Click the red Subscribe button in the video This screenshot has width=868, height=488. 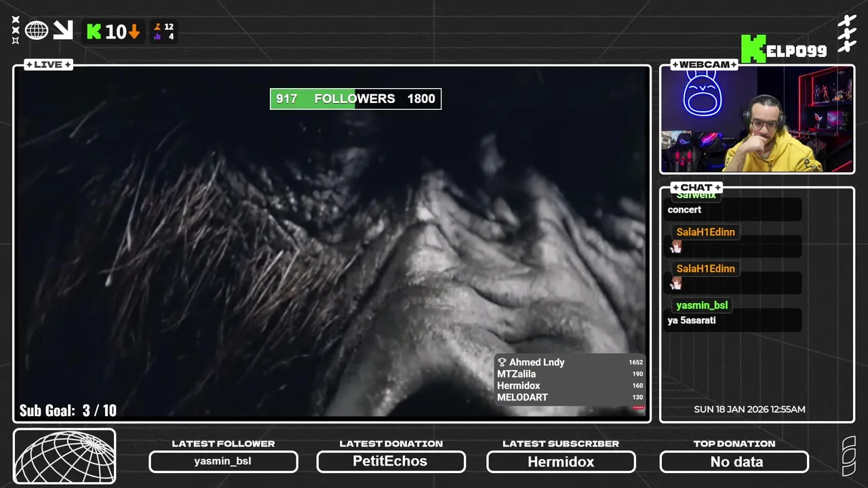[638, 408]
